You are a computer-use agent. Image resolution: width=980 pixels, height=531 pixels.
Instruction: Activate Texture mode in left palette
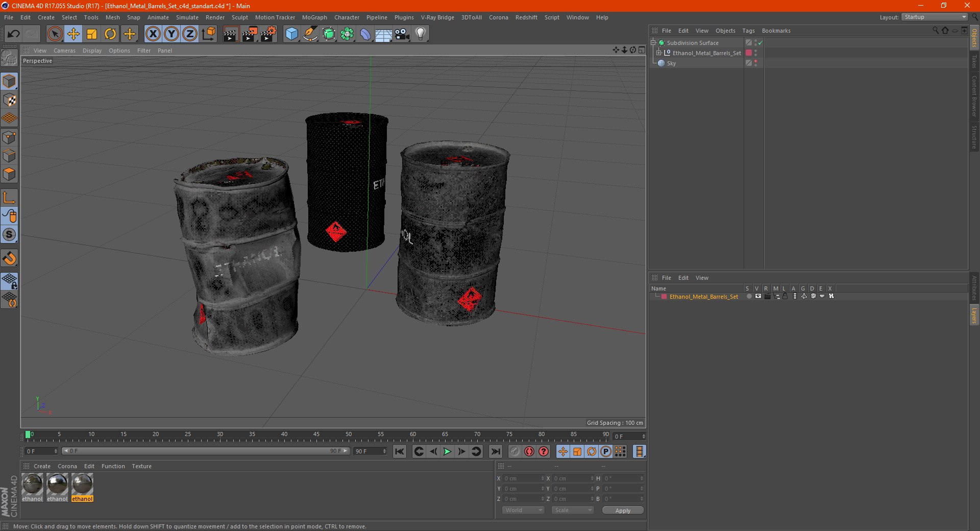(x=9, y=100)
